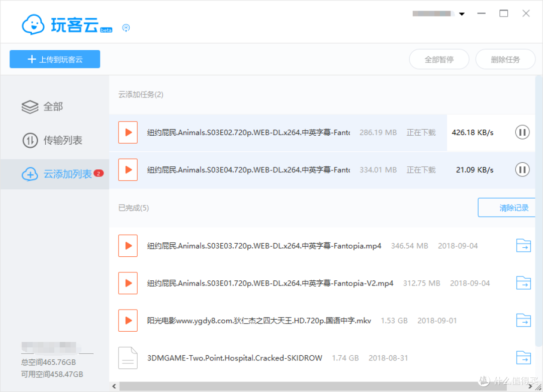Pause the S03E04 download

[x=522, y=170]
